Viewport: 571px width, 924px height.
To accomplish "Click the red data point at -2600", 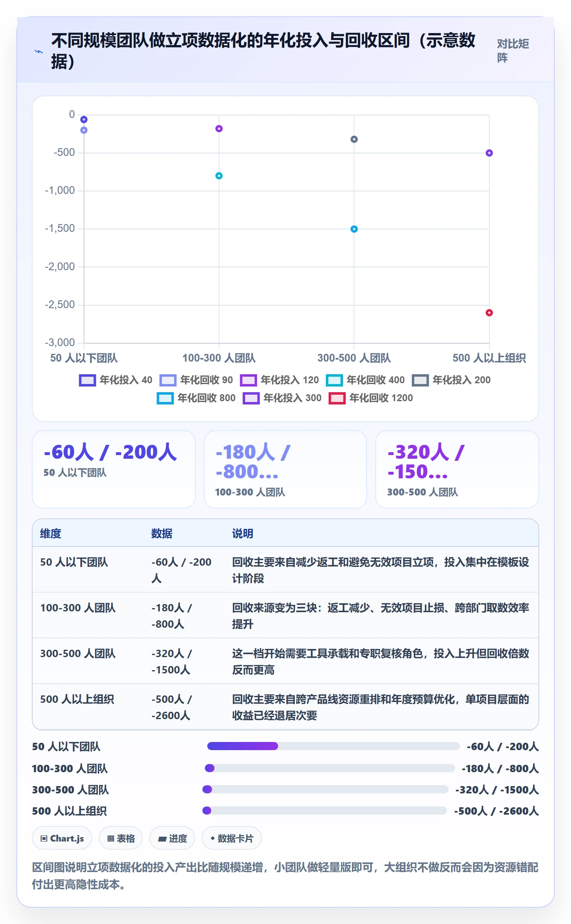I will click(x=489, y=313).
